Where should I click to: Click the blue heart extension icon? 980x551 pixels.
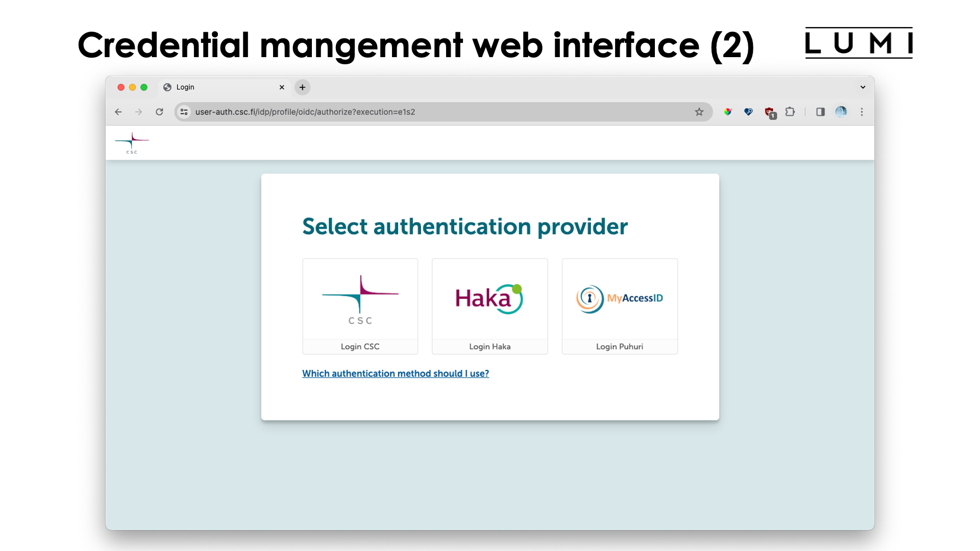748,112
